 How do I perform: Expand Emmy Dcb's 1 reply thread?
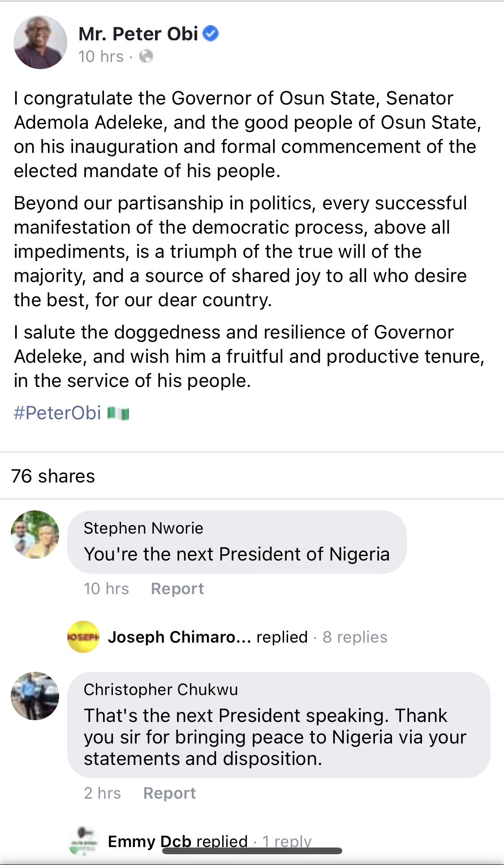[x=287, y=840]
